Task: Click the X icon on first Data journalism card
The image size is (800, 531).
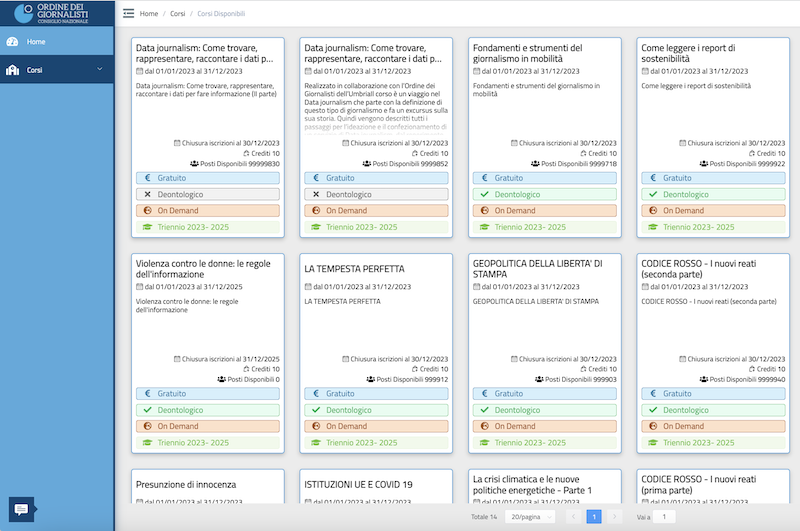Action: pyautogui.click(x=147, y=194)
